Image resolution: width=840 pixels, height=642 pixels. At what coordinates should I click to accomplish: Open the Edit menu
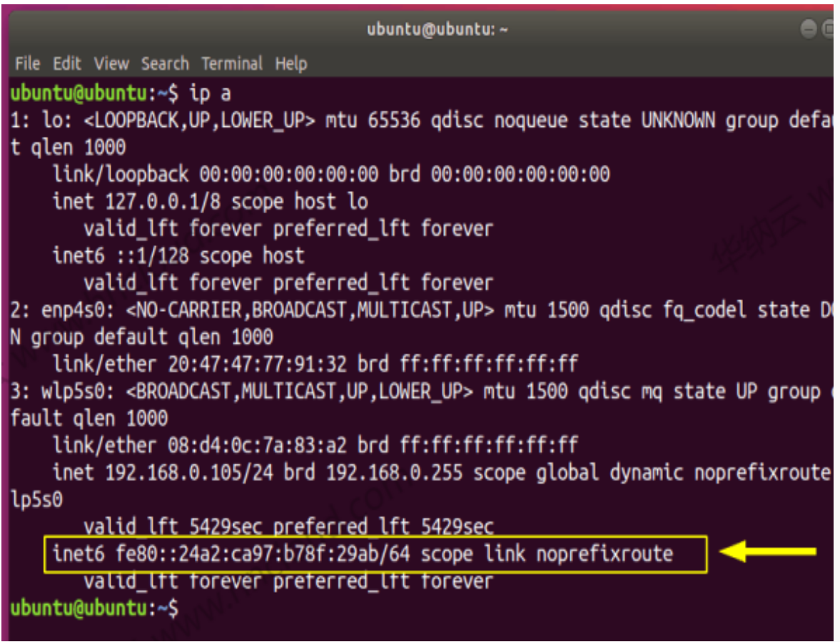click(x=67, y=63)
